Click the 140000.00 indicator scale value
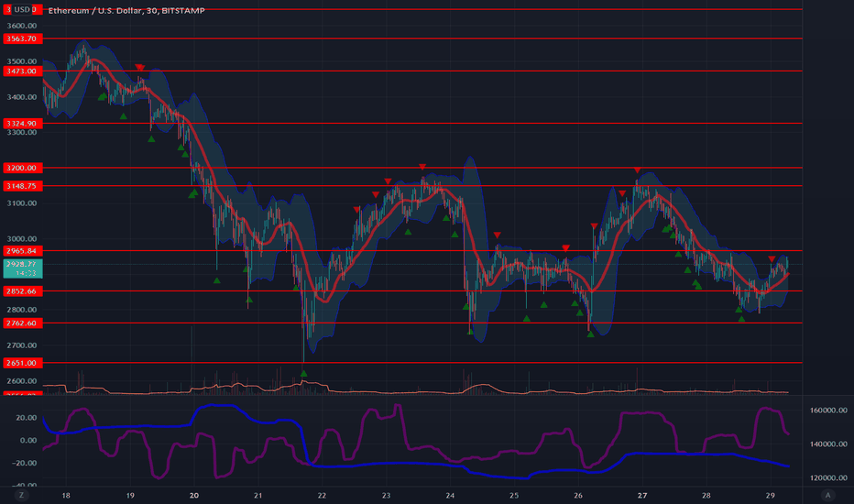The image size is (854, 504). coord(828,444)
